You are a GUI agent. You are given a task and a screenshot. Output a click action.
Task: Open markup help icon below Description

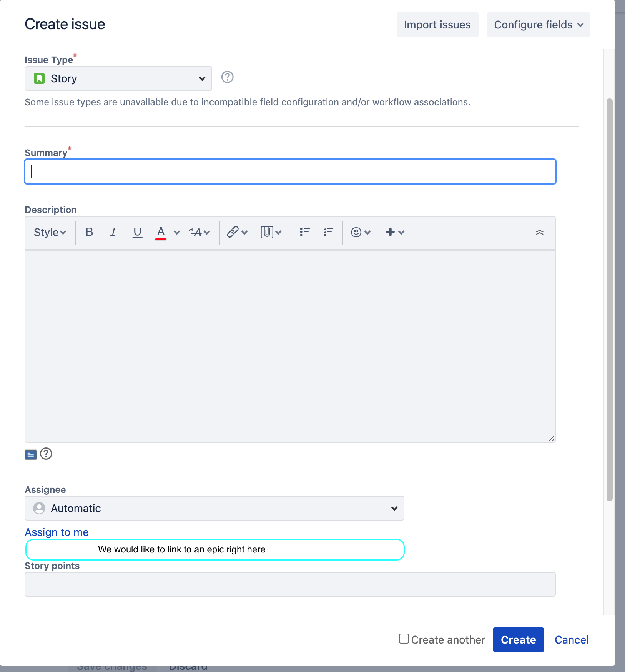click(46, 454)
